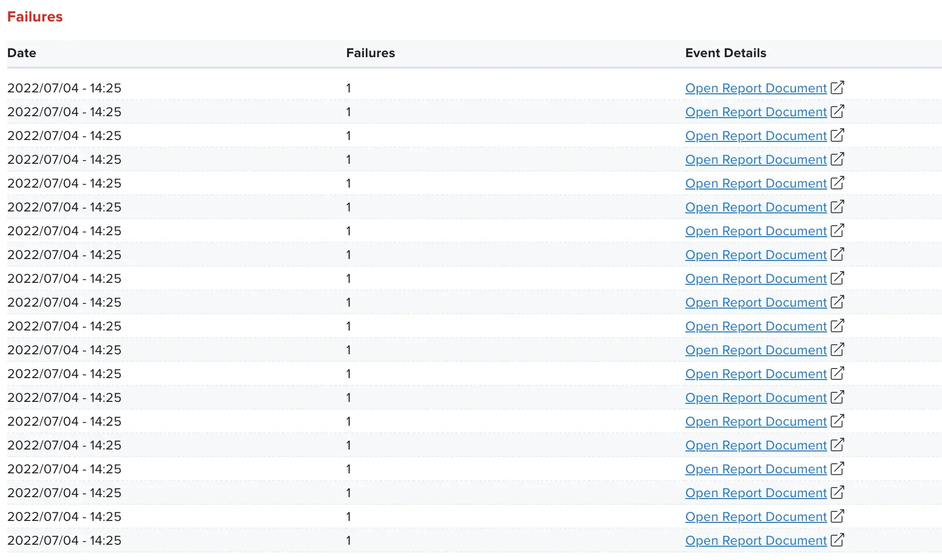Click the external-link icon on the last row
This screenshot has width=942, height=560.
click(838, 540)
